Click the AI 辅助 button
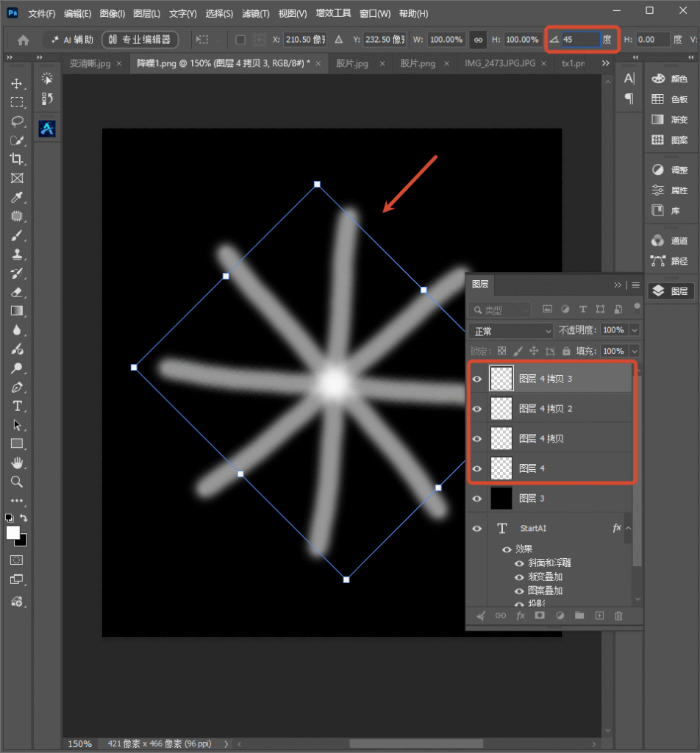700x753 pixels. point(73,40)
